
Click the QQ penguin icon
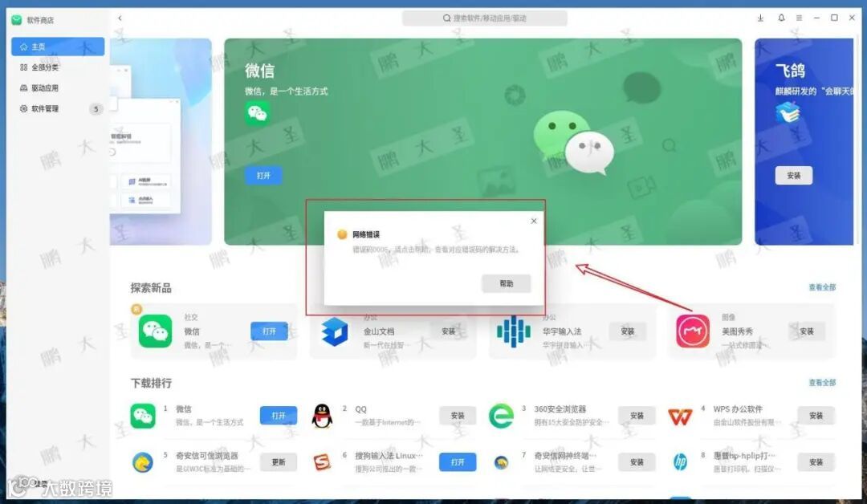(322, 416)
